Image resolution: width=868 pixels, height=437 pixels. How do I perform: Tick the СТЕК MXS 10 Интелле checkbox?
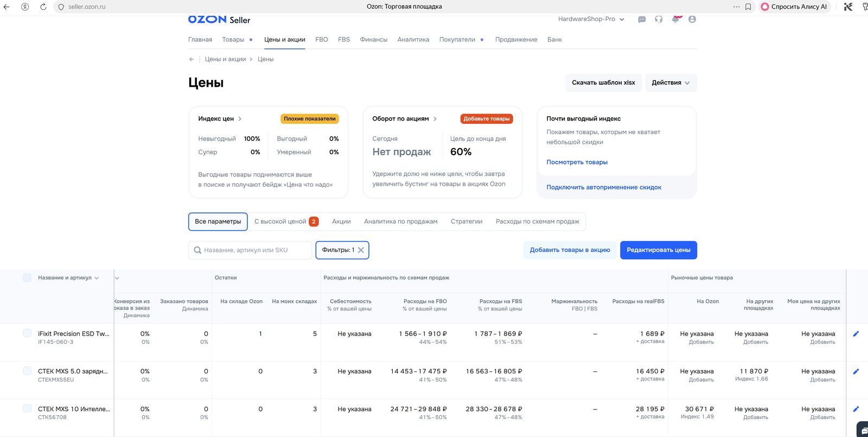point(27,408)
